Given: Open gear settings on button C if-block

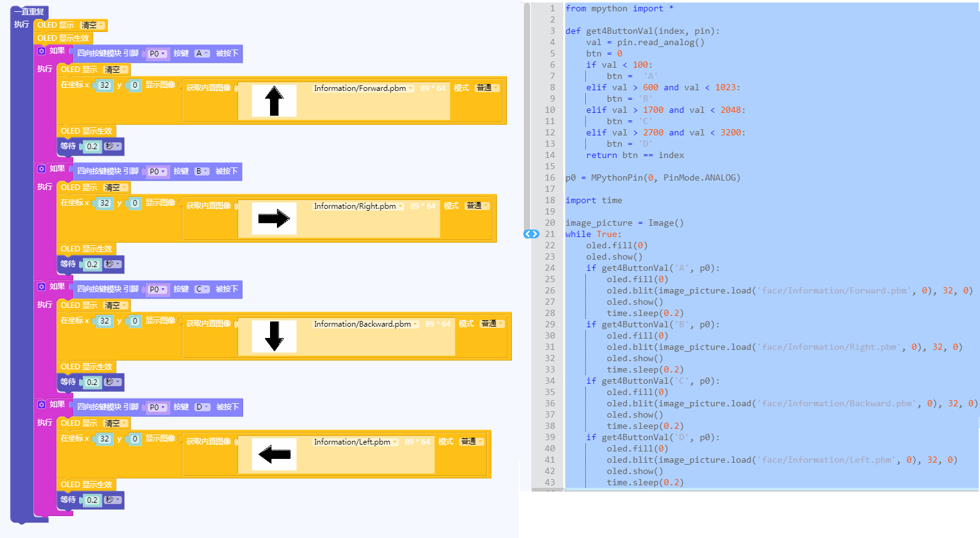Looking at the screenshot, I should (41, 287).
